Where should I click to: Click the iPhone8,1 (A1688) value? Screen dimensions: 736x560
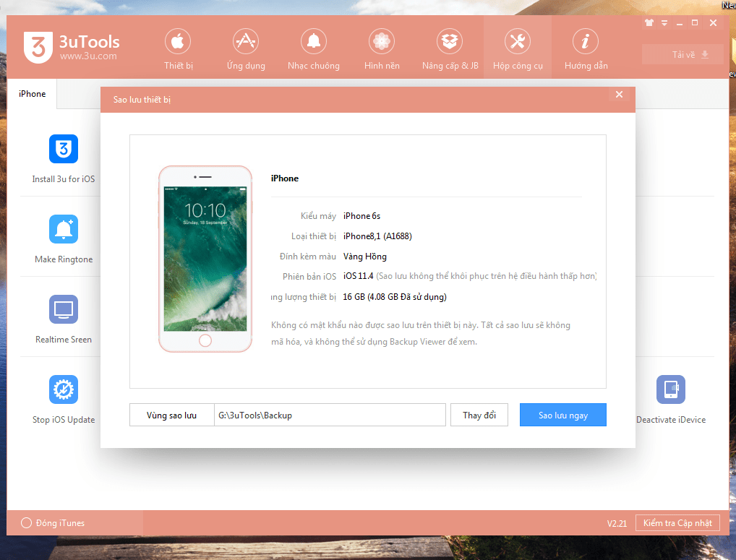pyautogui.click(x=377, y=236)
